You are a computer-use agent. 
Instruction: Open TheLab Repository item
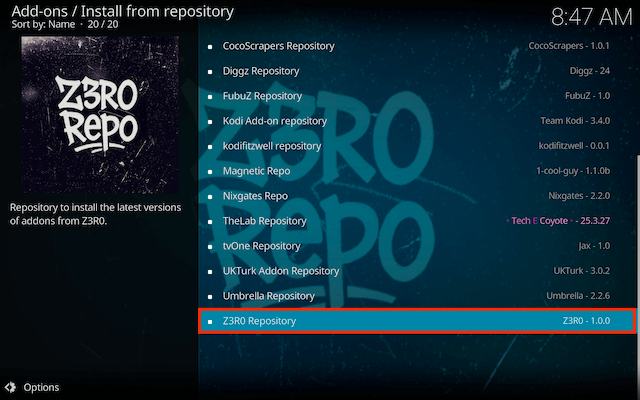pyautogui.click(x=417, y=221)
